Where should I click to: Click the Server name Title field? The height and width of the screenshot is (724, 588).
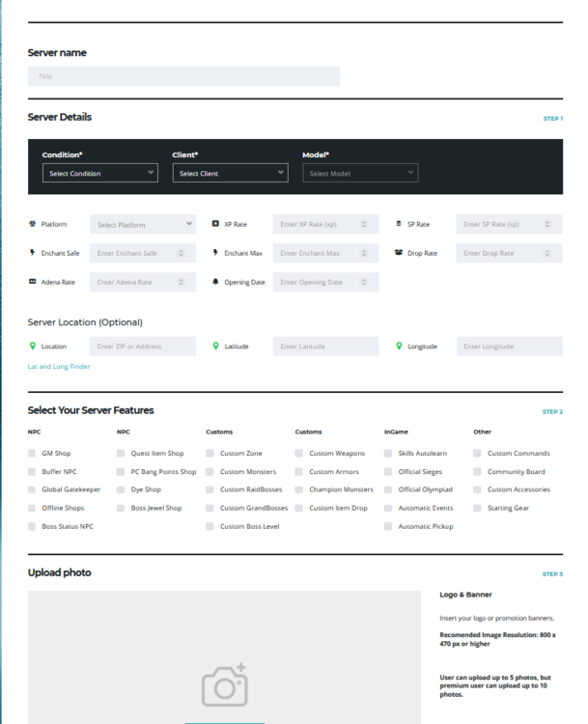[183, 76]
